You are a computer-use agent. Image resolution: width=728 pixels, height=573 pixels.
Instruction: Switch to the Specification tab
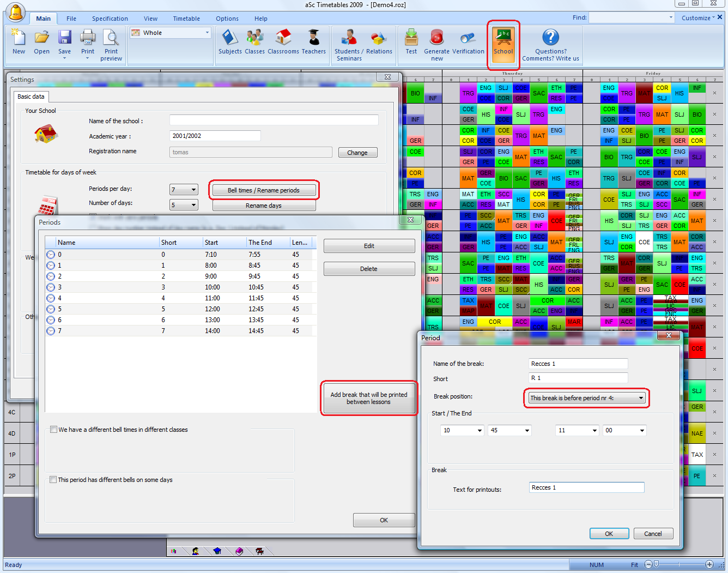click(x=110, y=19)
